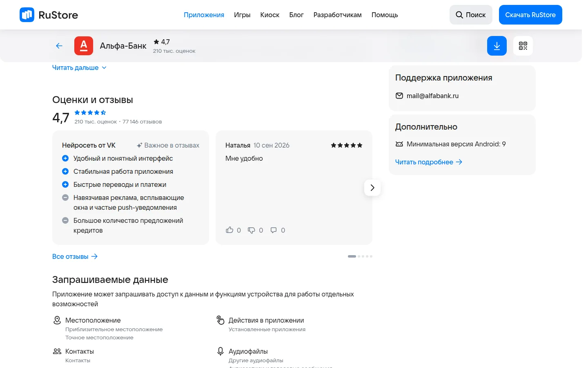Click the Альфа-Банк red app icon
588x368 pixels.
click(x=84, y=46)
